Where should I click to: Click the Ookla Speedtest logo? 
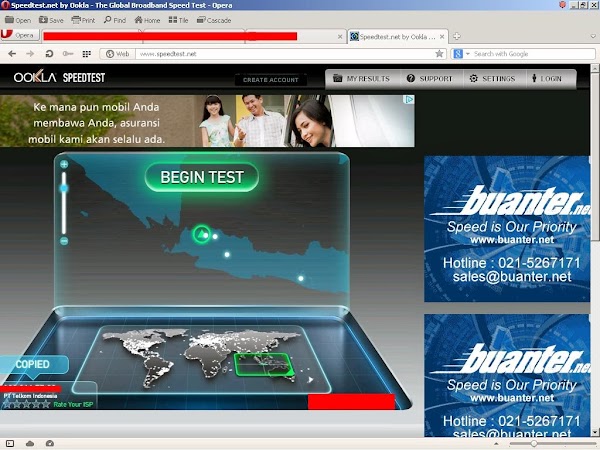[x=59, y=78]
